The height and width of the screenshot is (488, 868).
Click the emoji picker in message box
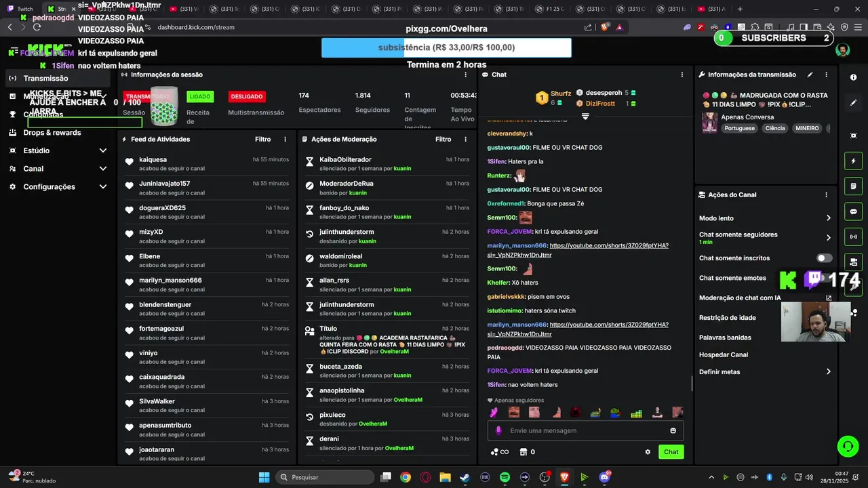point(673,430)
